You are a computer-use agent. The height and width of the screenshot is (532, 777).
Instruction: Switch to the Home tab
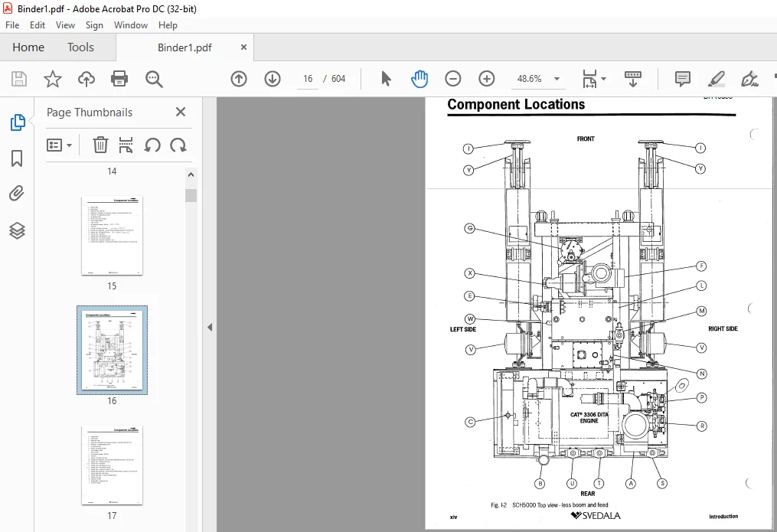click(28, 47)
